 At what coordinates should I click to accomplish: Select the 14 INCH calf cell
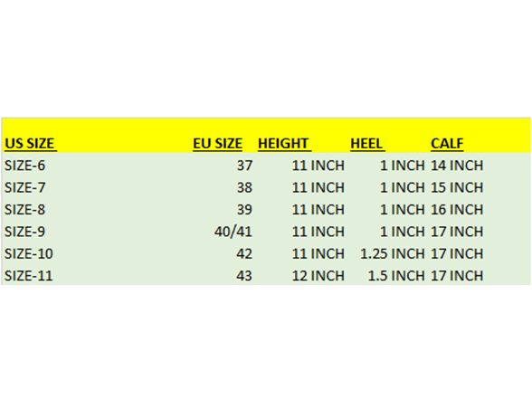[457, 166]
